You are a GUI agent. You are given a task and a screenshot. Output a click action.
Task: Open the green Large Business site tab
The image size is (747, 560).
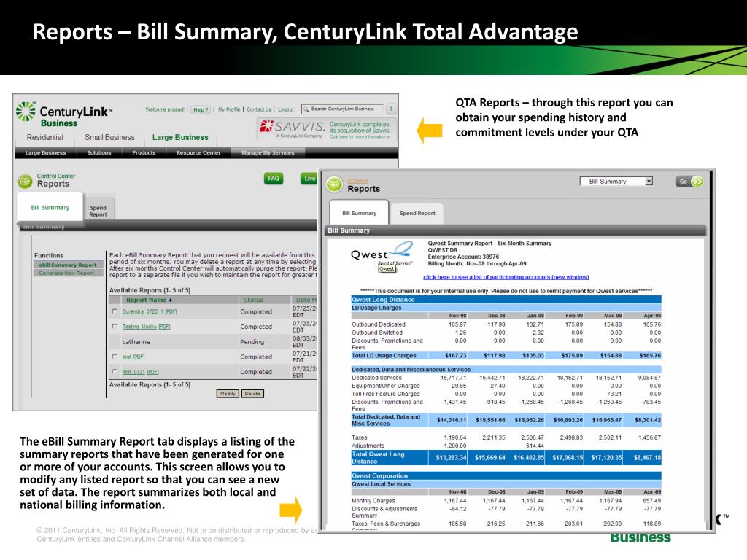click(x=180, y=137)
